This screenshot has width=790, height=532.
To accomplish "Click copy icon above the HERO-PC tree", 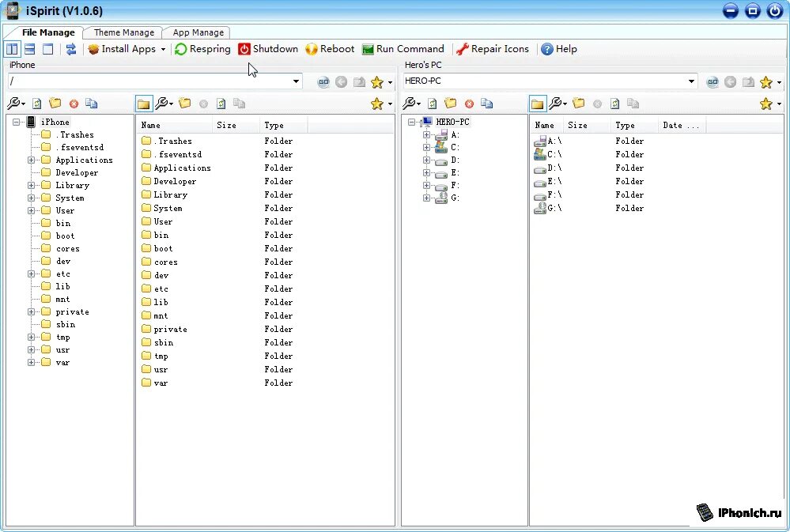I will 486,104.
